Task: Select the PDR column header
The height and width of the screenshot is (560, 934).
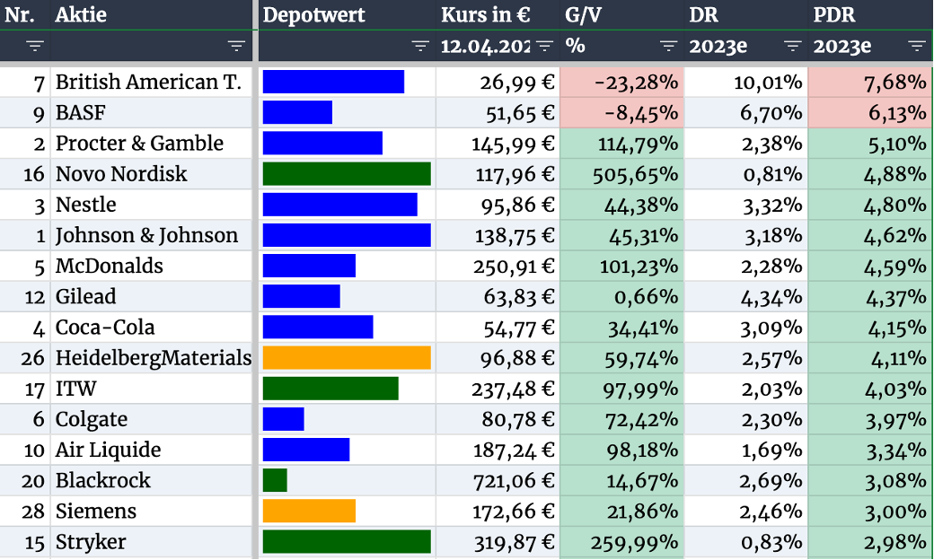Action: 870,15
